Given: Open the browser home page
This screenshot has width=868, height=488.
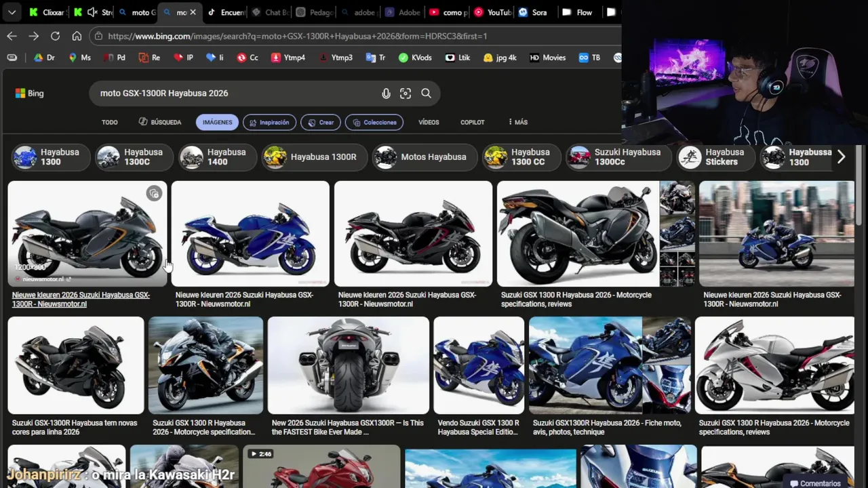Looking at the screenshot, I should point(77,36).
